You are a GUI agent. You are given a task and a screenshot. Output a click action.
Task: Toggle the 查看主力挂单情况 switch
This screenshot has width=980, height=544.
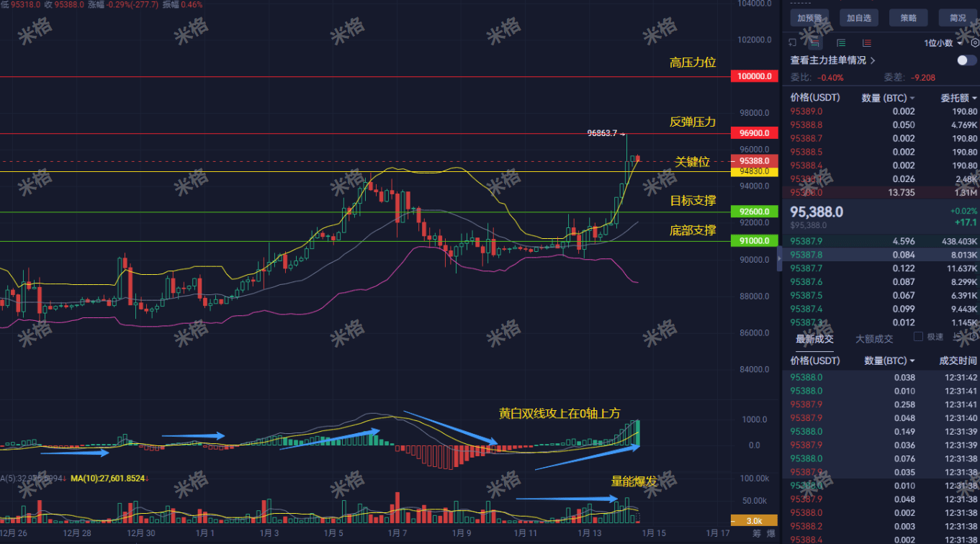(964, 59)
